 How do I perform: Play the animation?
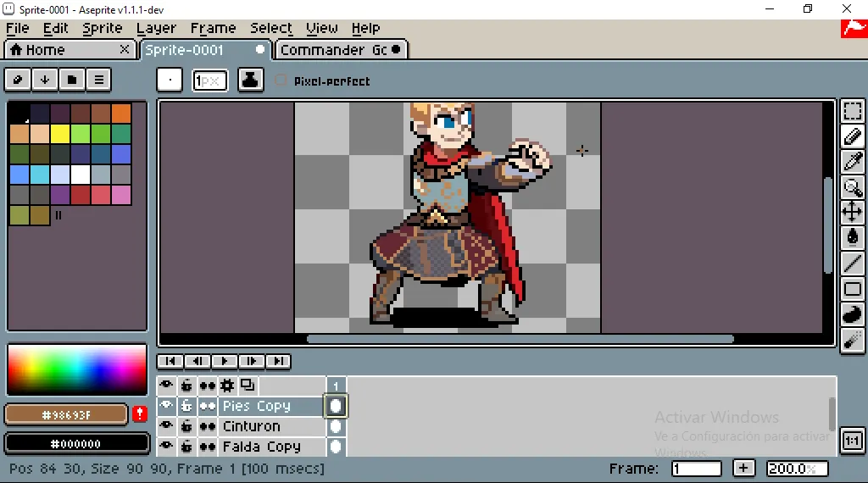coord(224,361)
